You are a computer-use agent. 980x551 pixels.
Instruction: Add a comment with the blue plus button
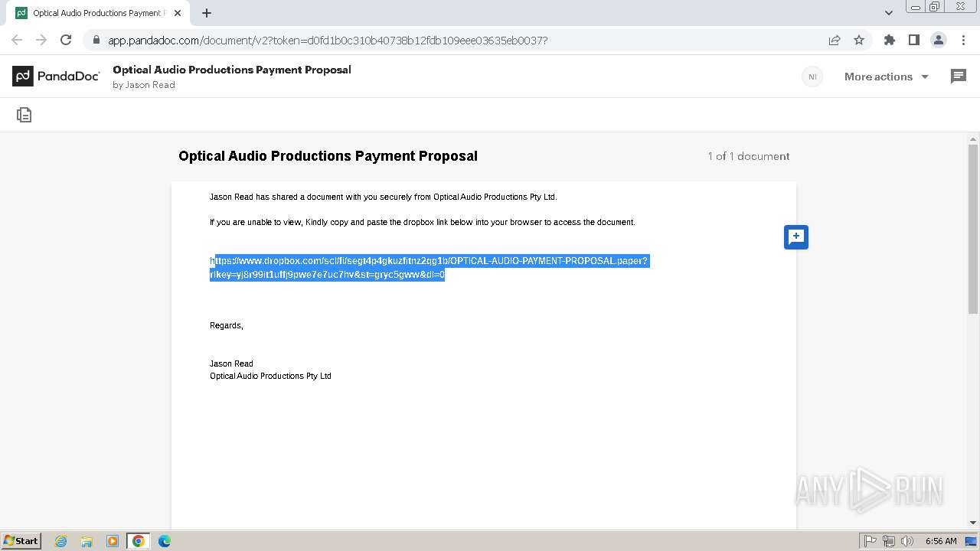(x=796, y=237)
